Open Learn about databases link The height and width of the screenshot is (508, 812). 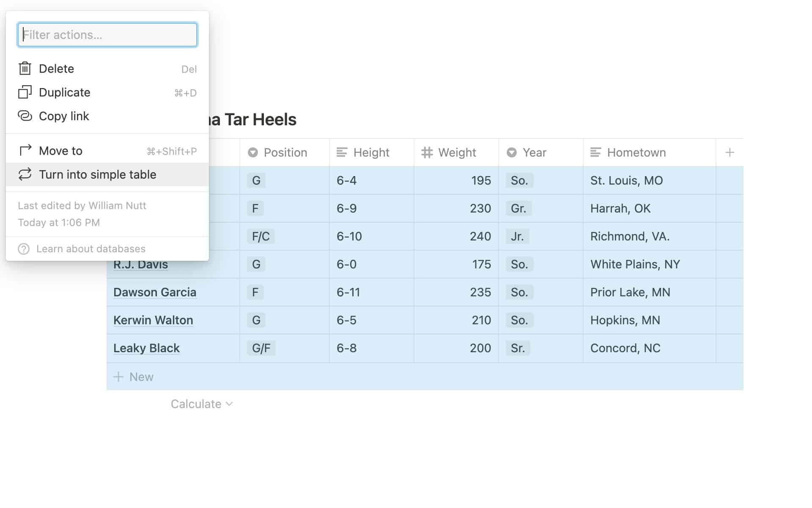91,249
